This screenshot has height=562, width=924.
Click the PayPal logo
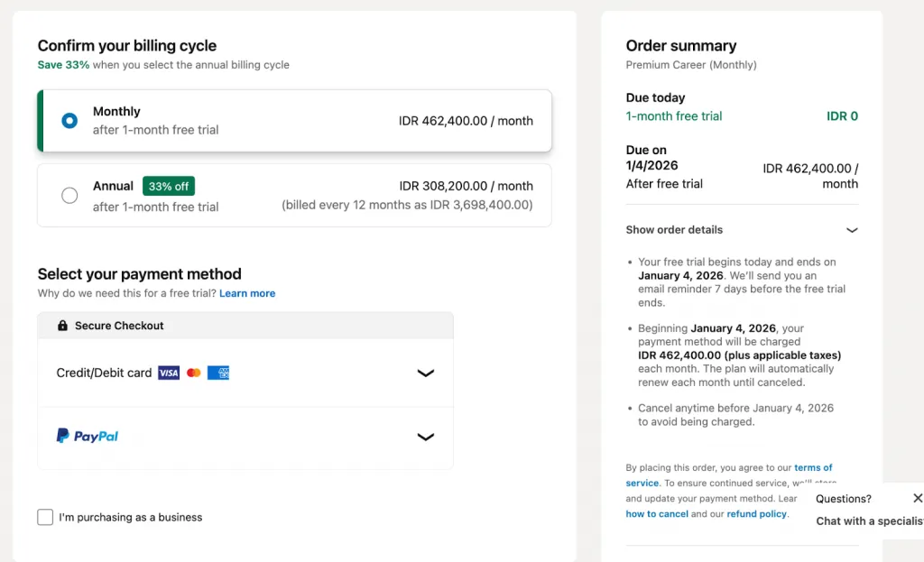click(88, 436)
